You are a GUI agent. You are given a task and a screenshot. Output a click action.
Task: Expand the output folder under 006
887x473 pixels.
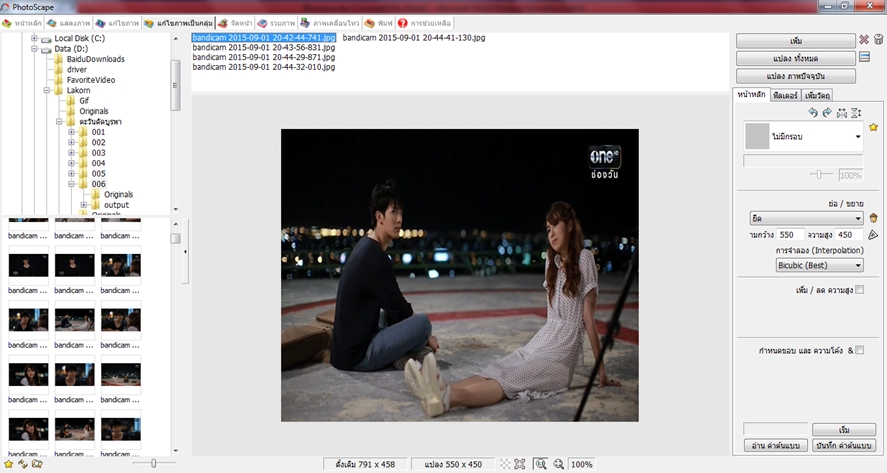[x=84, y=205]
